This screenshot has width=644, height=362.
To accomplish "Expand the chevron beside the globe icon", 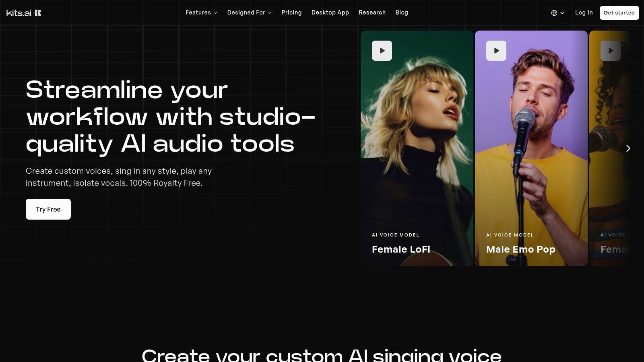I will (562, 13).
